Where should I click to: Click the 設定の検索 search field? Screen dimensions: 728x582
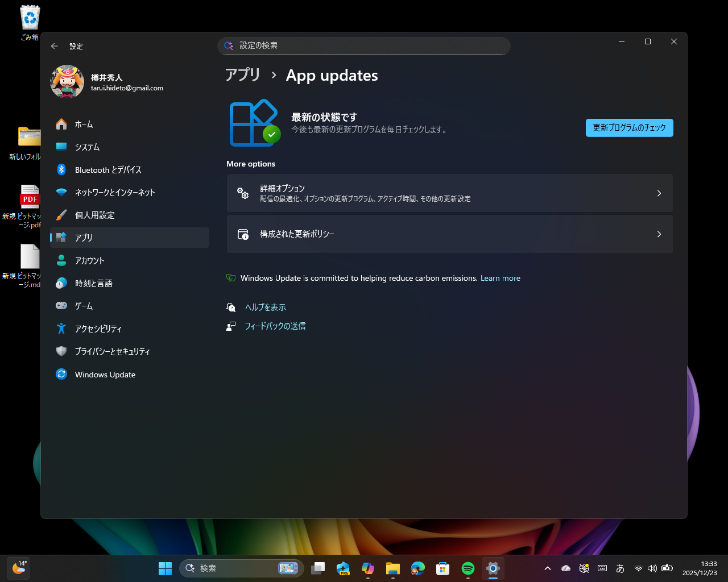(x=364, y=46)
